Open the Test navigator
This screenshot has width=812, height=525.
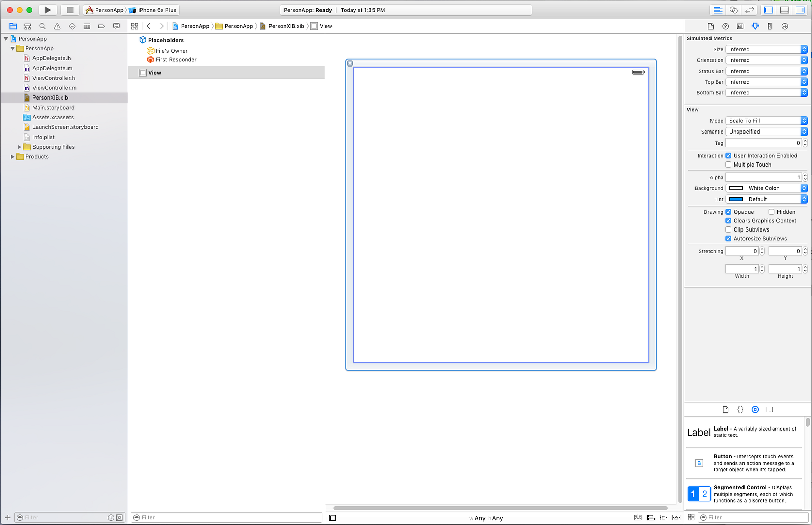[x=72, y=26]
